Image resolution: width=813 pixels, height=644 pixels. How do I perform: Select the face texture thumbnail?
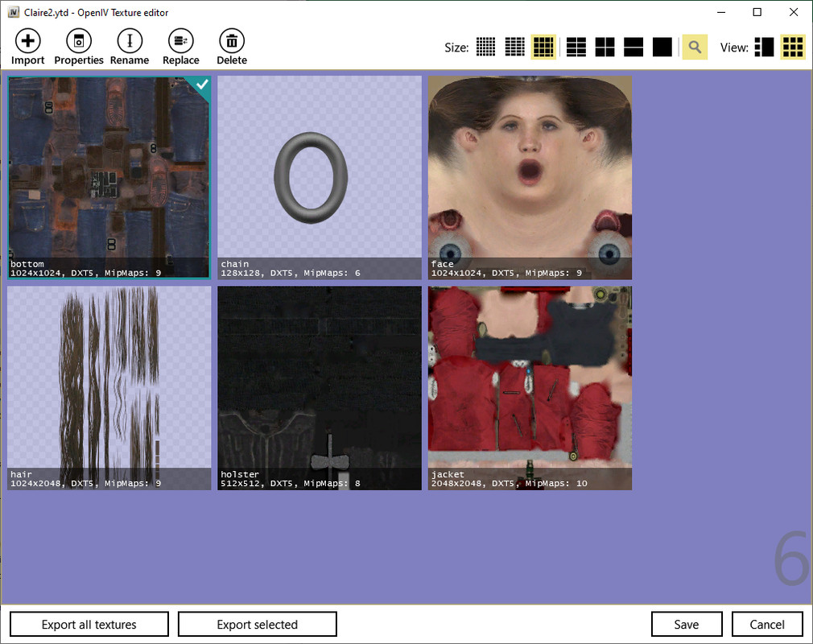[530, 177]
